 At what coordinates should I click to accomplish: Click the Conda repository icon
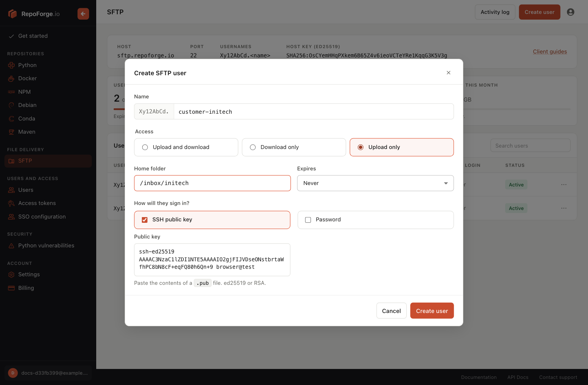[x=11, y=119]
